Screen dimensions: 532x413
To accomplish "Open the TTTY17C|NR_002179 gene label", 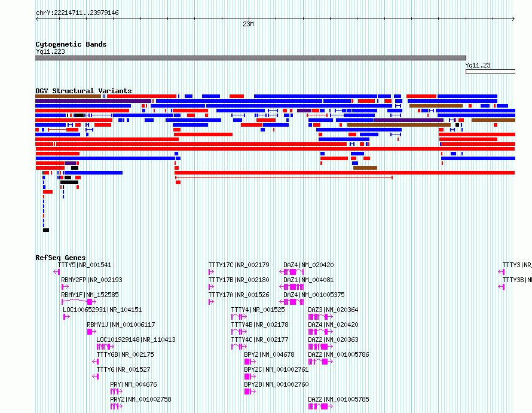I will pyautogui.click(x=239, y=265).
